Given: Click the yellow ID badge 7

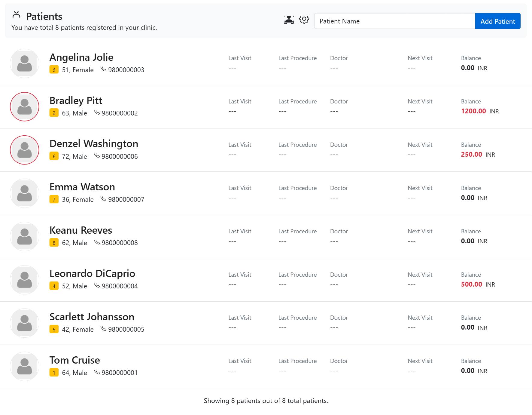Looking at the screenshot, I should [x=54, y=199].
